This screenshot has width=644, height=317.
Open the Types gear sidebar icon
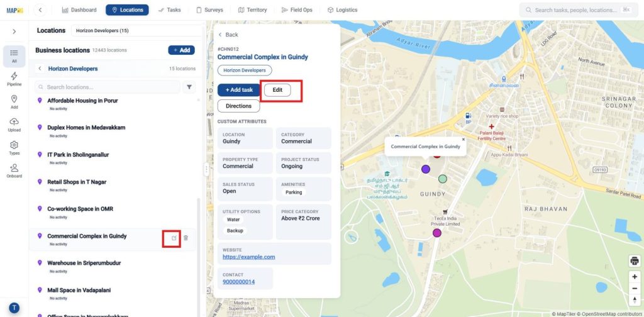(14, 148)
